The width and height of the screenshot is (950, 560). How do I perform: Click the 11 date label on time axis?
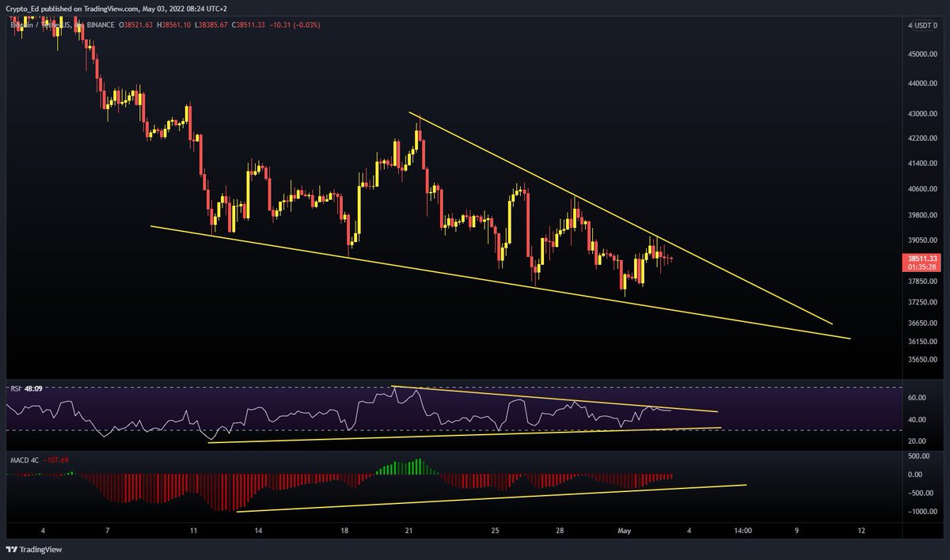tap(194, 531)
